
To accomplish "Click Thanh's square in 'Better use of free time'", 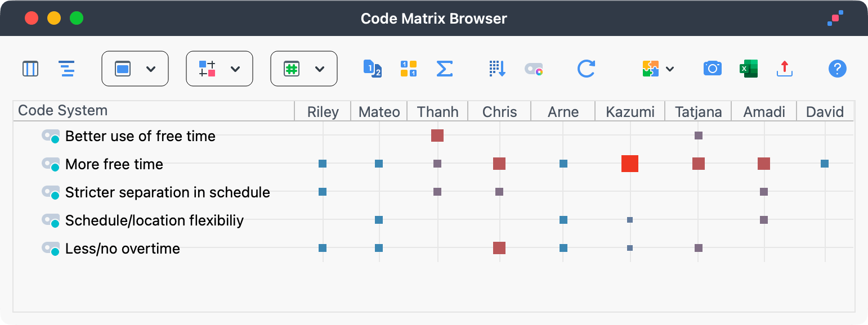I will click(x=437, y=136).
